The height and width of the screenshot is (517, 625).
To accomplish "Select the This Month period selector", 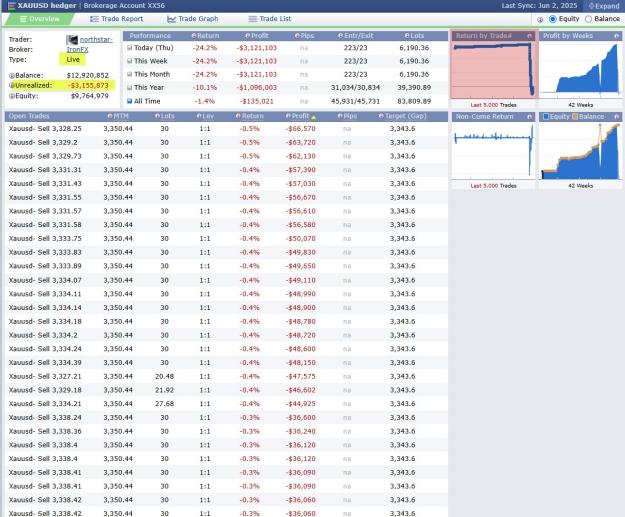I will pyautogui.click(x=130, y=74).
